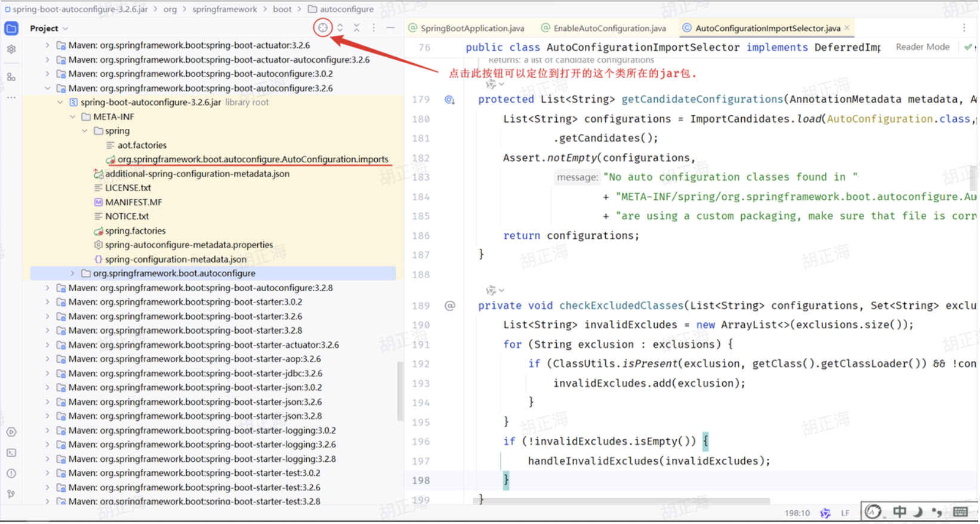The height and width of the screenshot is (524, 980).
Task: Click the springframework breadcrumb link
Action: point(224,9)
